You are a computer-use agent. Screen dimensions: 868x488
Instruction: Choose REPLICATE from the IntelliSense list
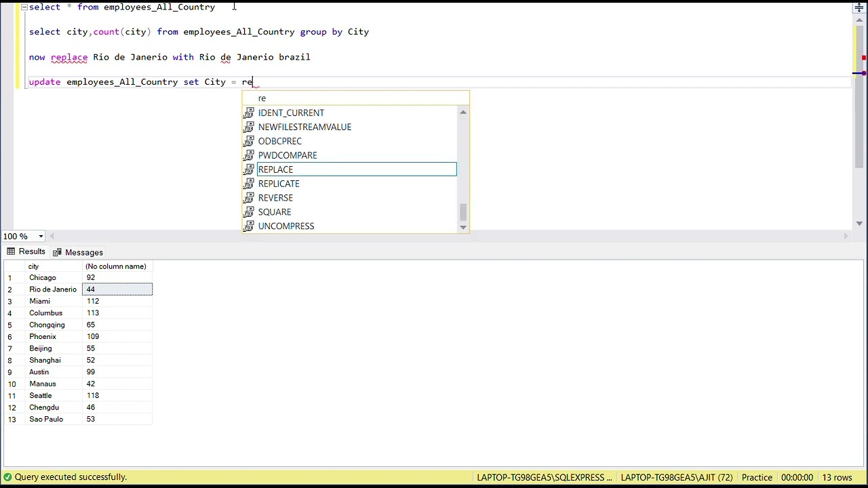pos(279,184)
